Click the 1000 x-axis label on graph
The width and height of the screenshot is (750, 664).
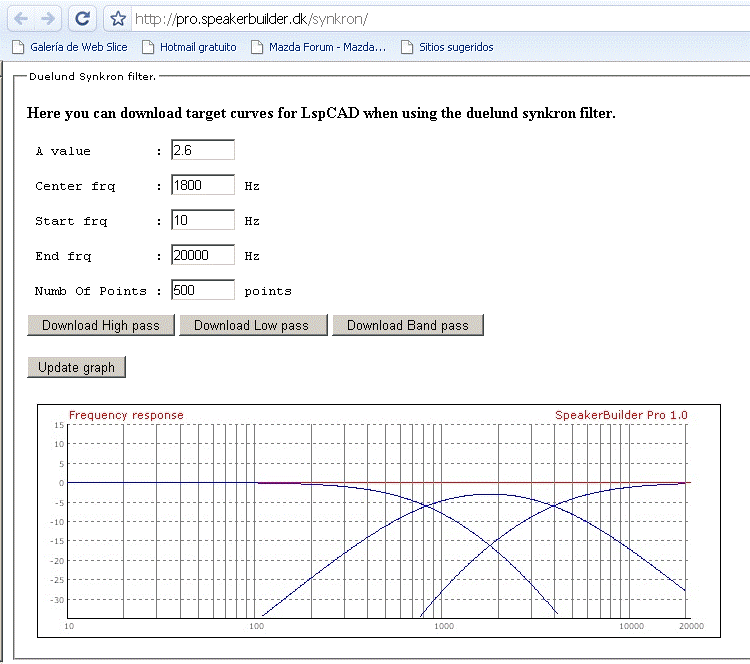[444, 626]
